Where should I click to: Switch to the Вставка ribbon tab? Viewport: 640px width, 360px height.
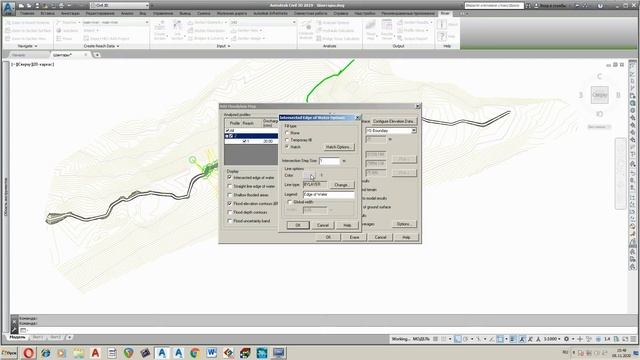point(47,13)
